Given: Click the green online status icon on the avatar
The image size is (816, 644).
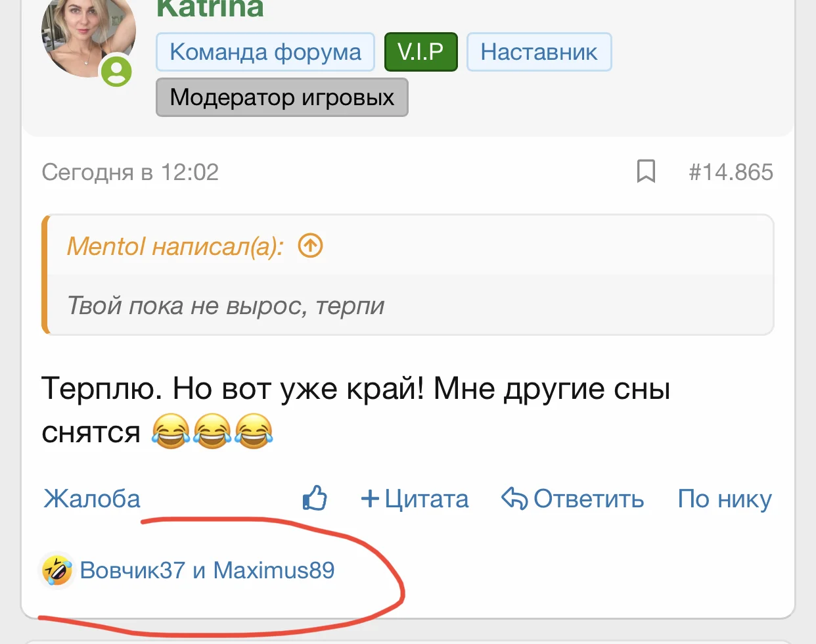Looking at the screenshot, I should point(116,70).
